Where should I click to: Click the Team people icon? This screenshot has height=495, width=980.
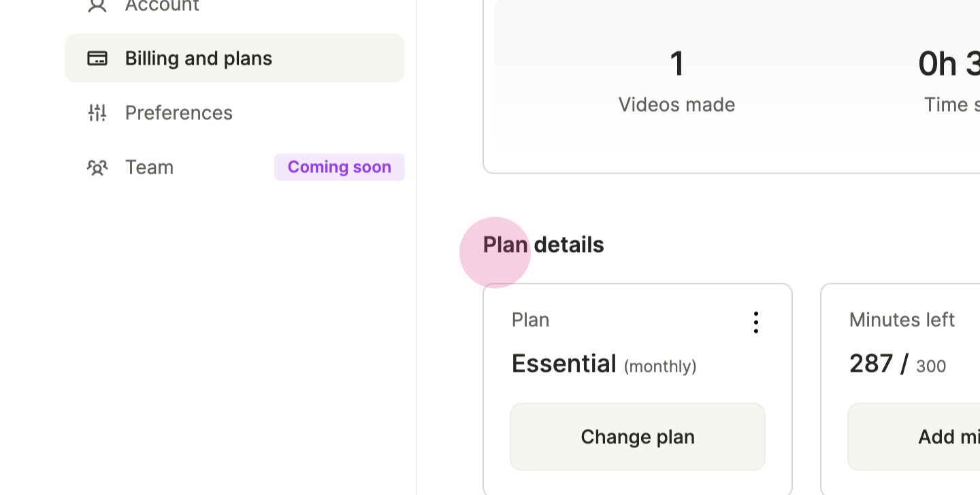click(97, 167)
